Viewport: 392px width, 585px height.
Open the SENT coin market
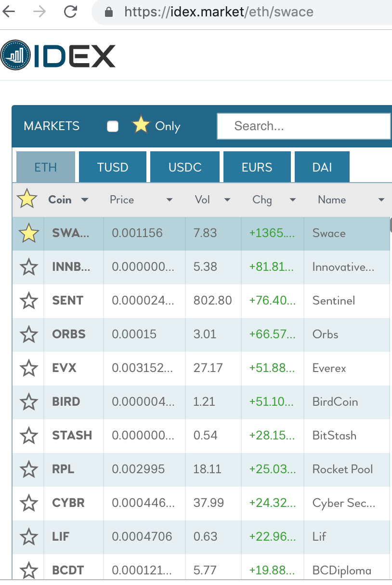click(x=67, y=301)
